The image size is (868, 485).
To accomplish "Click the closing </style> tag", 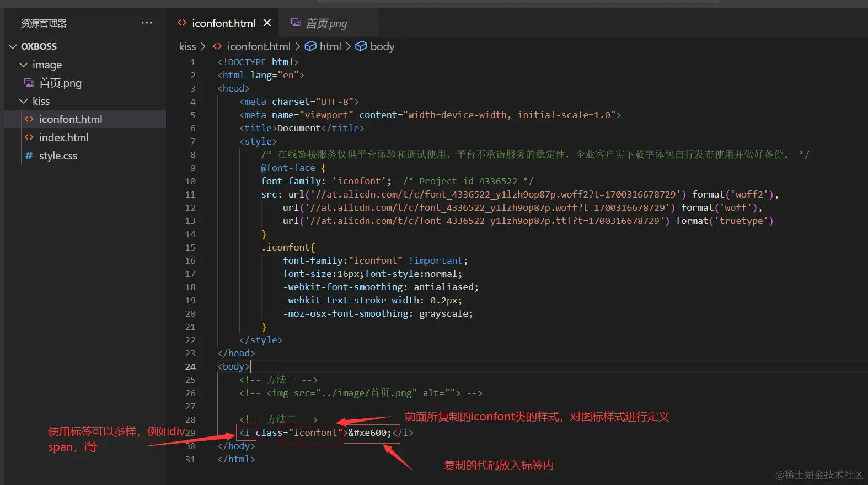I will (261, 340).
